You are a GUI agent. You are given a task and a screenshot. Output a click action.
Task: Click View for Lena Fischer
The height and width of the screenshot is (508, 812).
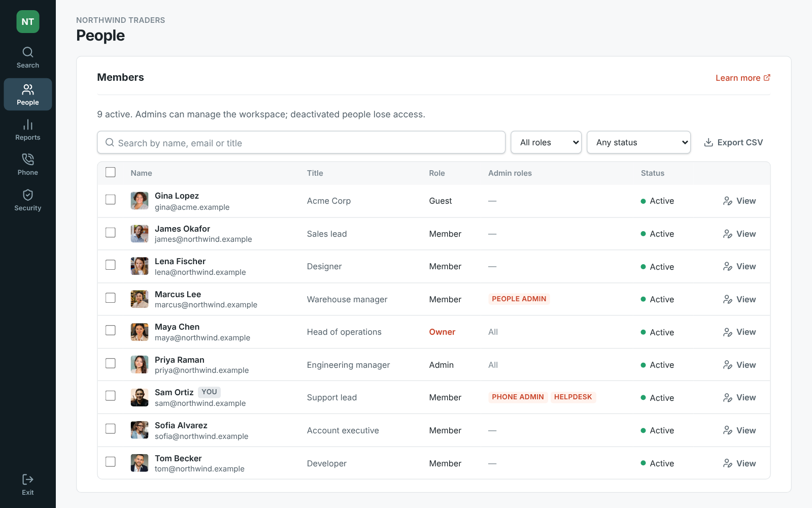(x=739, y=267)
